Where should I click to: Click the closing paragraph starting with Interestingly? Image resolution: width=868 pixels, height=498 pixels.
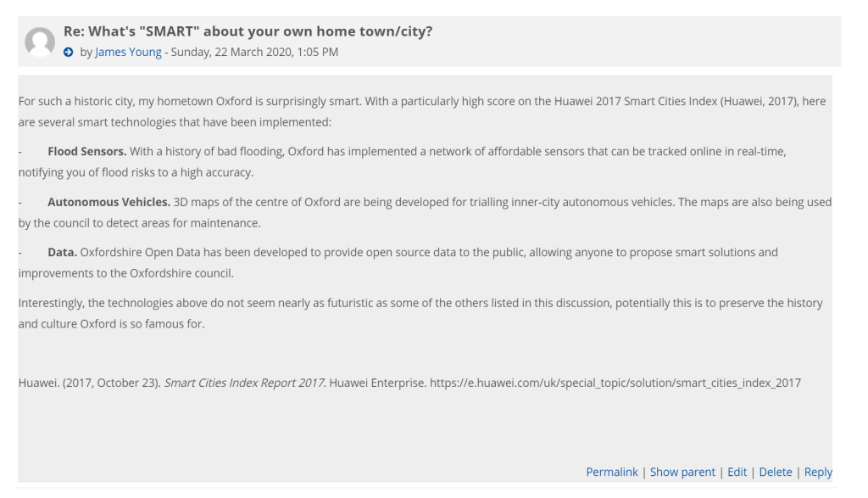pos(420,314)
